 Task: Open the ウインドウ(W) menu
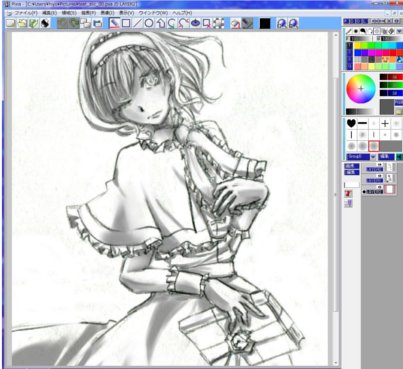tap(153, 13)
